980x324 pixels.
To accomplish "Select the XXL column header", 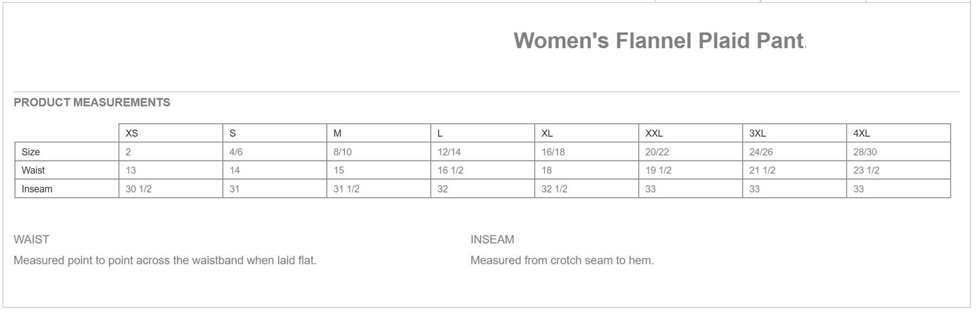I will [x=654, y=134].
